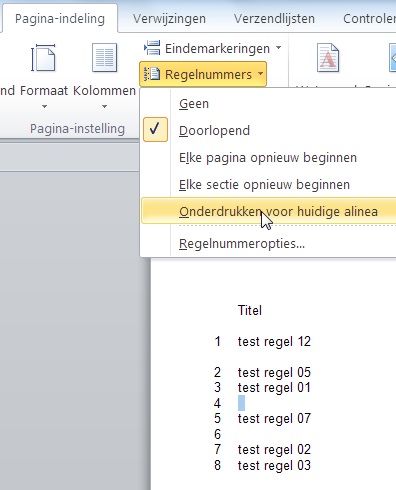Switch to the Verzendlijsten tab
The height and width of the screenshot is (490, 396).
[x=274, y=19]
